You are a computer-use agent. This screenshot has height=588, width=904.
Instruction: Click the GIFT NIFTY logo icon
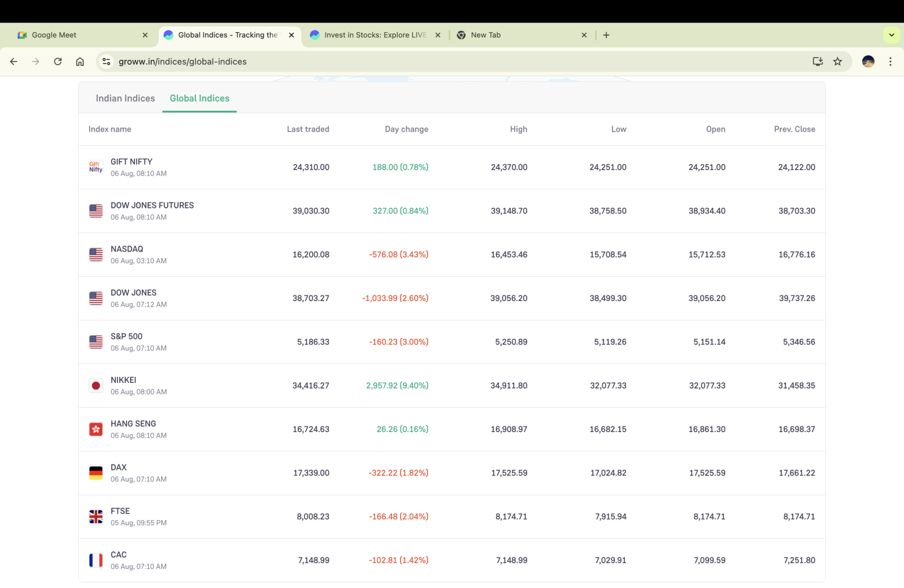[96, 167]
